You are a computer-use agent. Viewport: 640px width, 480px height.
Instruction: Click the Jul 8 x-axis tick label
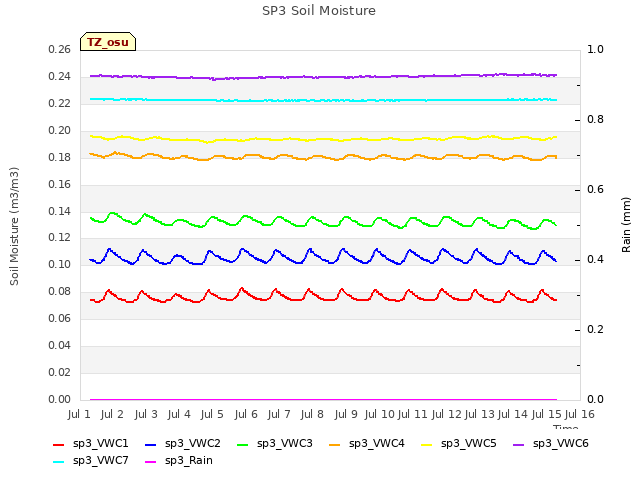tap(312, 414)
